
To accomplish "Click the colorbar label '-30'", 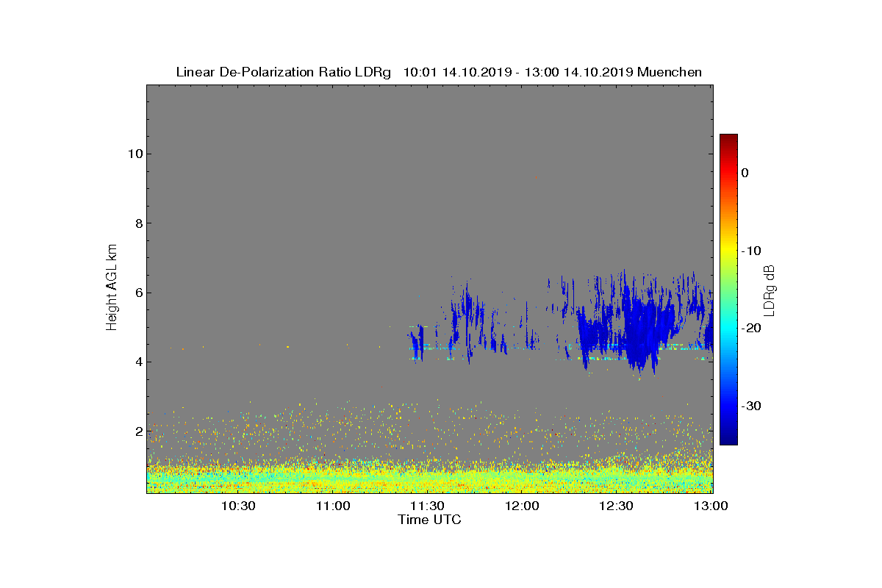I will pos(750,406).
